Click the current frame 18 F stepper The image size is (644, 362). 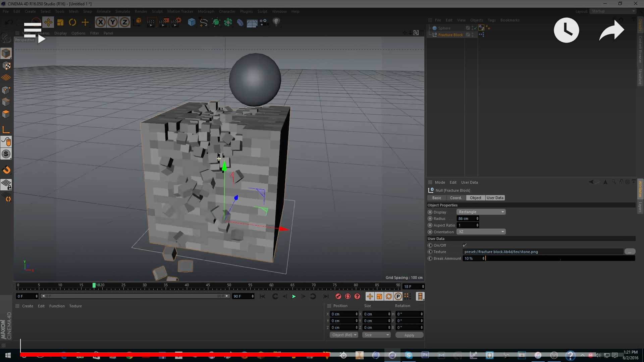coord(423,287)
